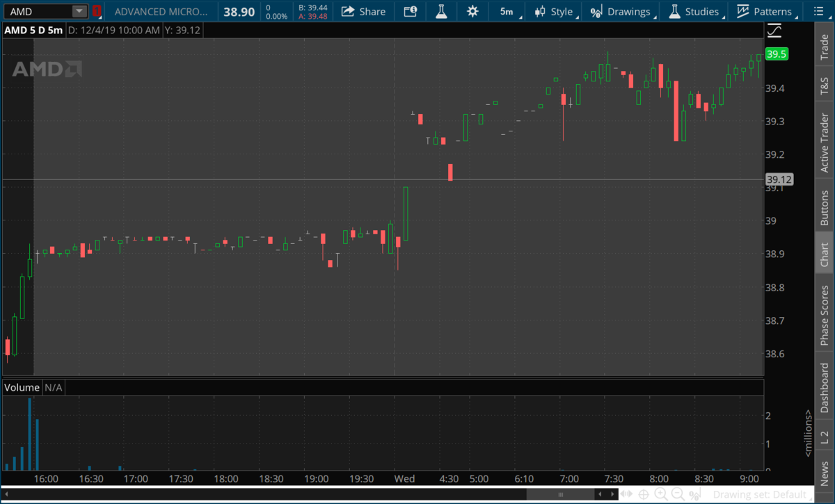Click the bid price B: 39.44
Screen dimensions: 835x504
(312, 7)
